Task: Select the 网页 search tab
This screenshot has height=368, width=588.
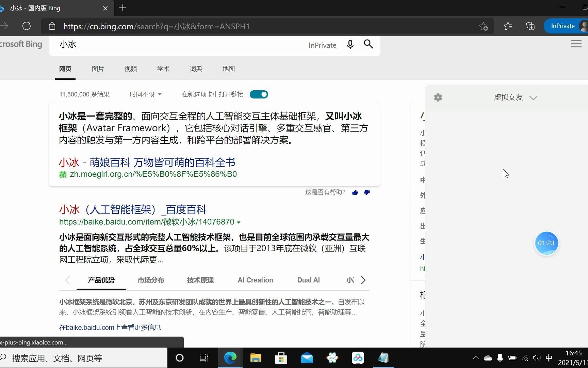Action: point(65,69)
